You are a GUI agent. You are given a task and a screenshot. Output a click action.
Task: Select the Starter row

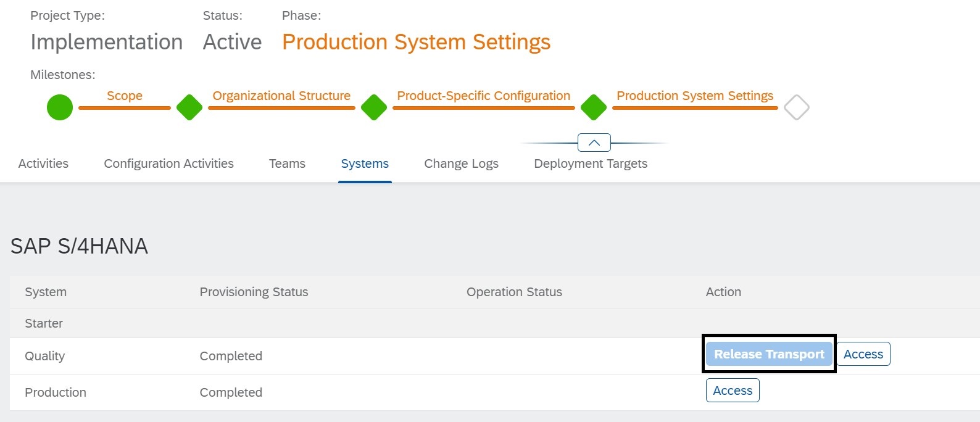pos(495,323)
